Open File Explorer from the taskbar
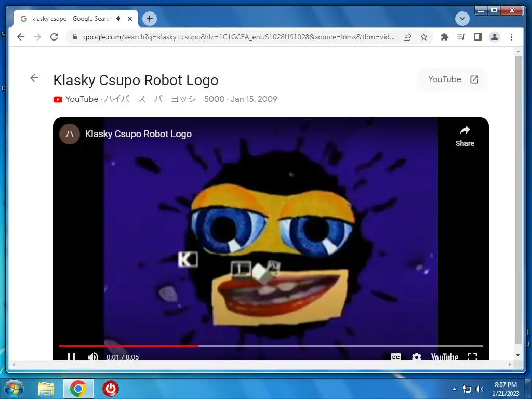The height and width of the screenshot is (399, 532). coord(46,389)
